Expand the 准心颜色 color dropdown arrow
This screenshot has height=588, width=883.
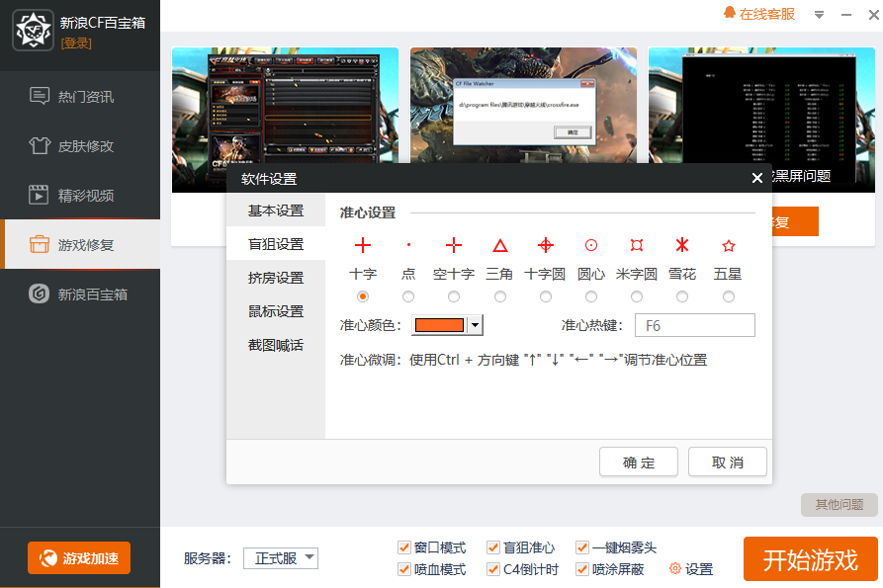pyautogui.click(x=475, y=325)
